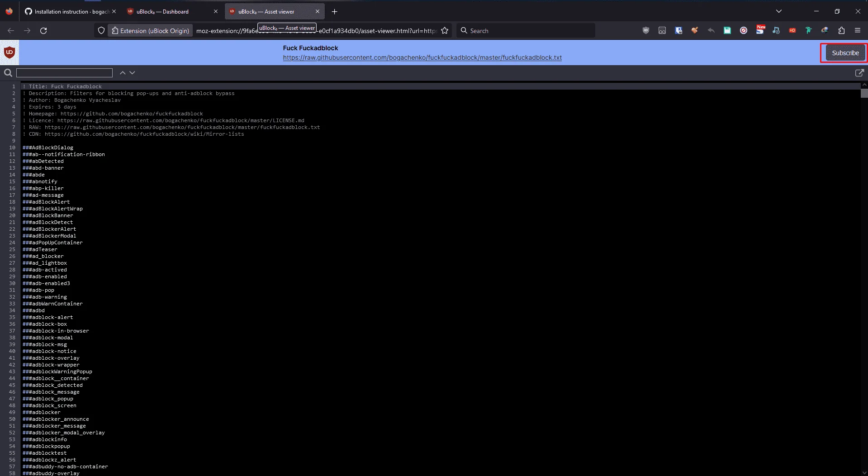The height and width of the screenshot is (476, 868).
Task: Click the ###ad_lightbox filter line
Action: (45, 263)
